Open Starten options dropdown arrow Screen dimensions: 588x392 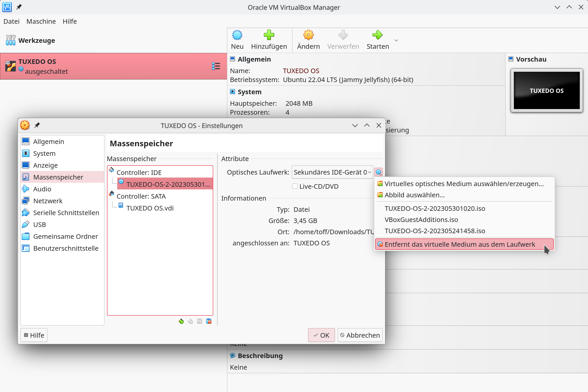(396, 41)
